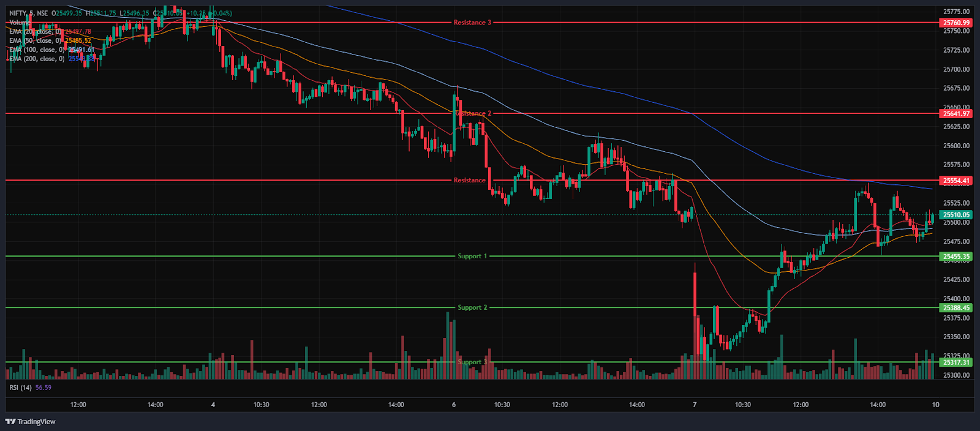Click the 25455.35 green price tag

point(956,257)
